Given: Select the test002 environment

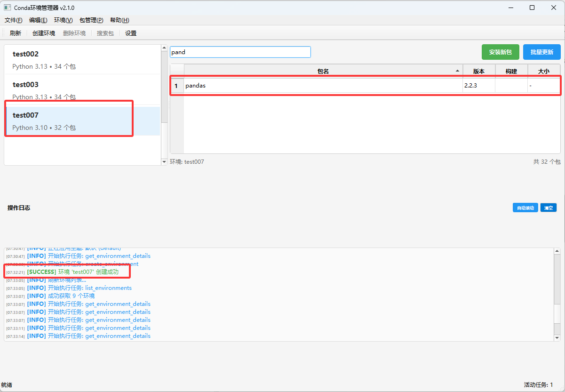Looking at the screenshot, I should [82, 60].
